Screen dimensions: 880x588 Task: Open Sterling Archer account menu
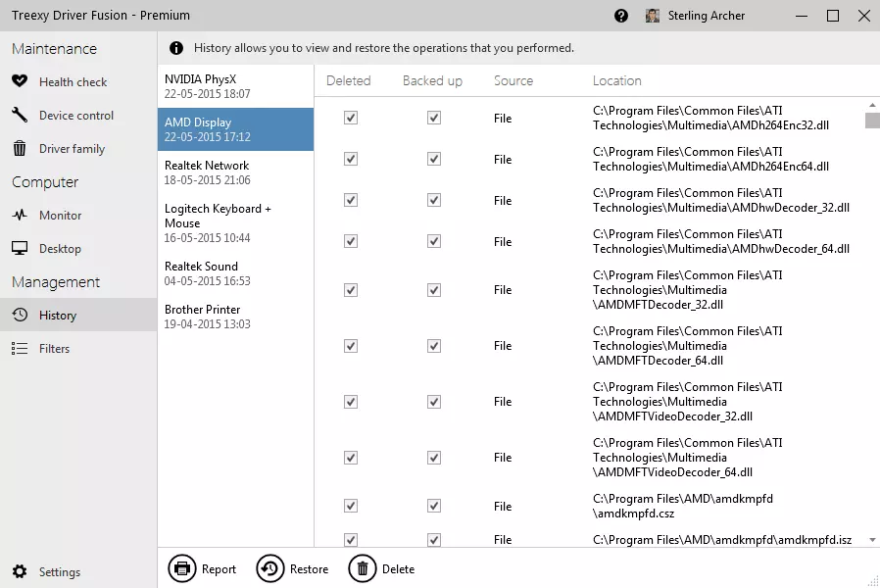(696, 16)
